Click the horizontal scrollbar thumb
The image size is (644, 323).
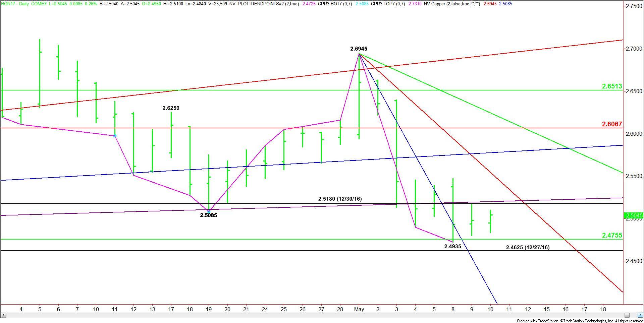click(627, 315)
